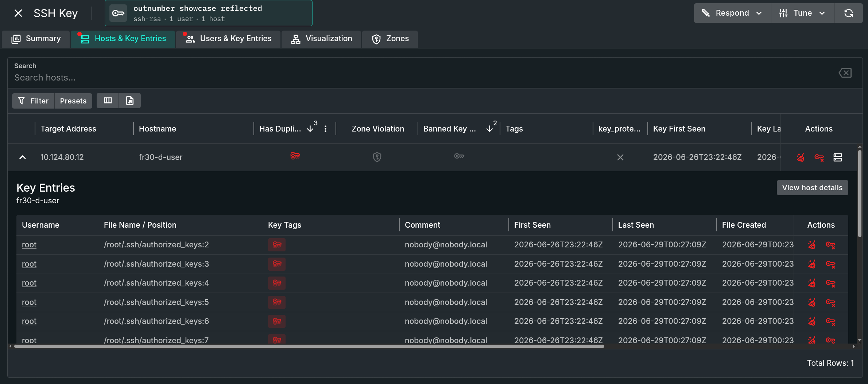Click the host server icon in host row actions
868x384 pixels.
[838, 157]
